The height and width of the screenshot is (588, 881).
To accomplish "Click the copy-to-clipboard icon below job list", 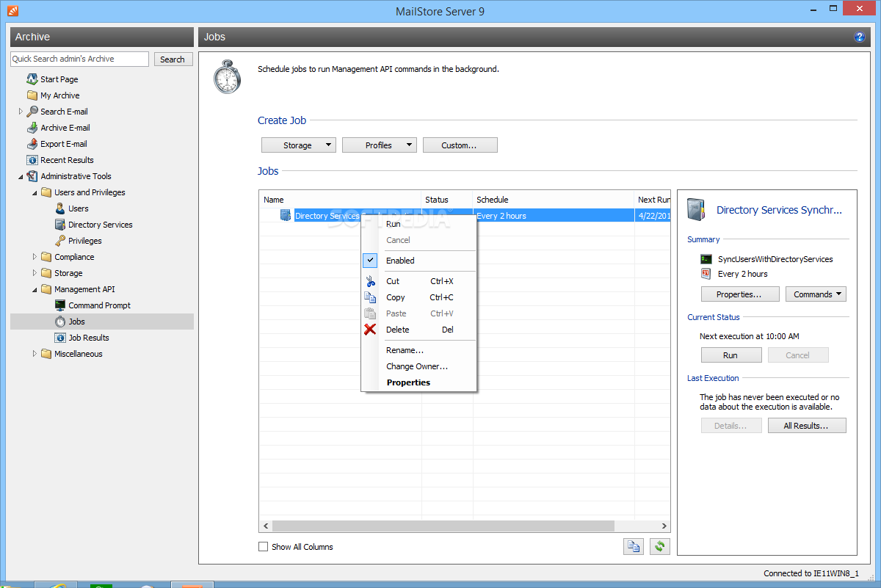I will click(634, 546).
